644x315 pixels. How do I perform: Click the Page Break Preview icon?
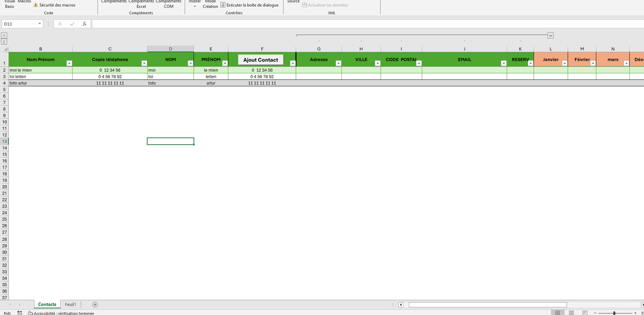(584, 313)
